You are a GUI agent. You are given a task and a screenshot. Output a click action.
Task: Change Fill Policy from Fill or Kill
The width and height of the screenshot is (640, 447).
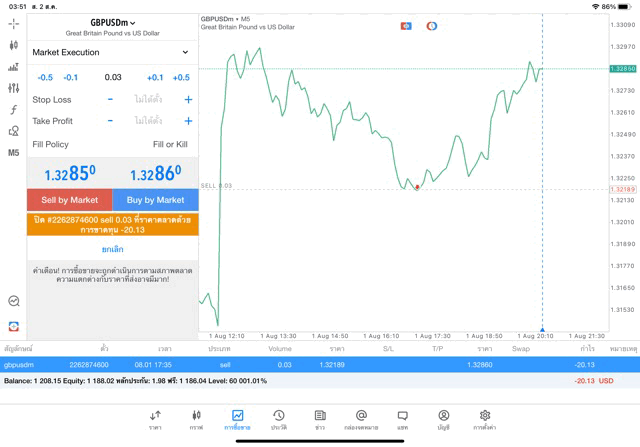169,144
